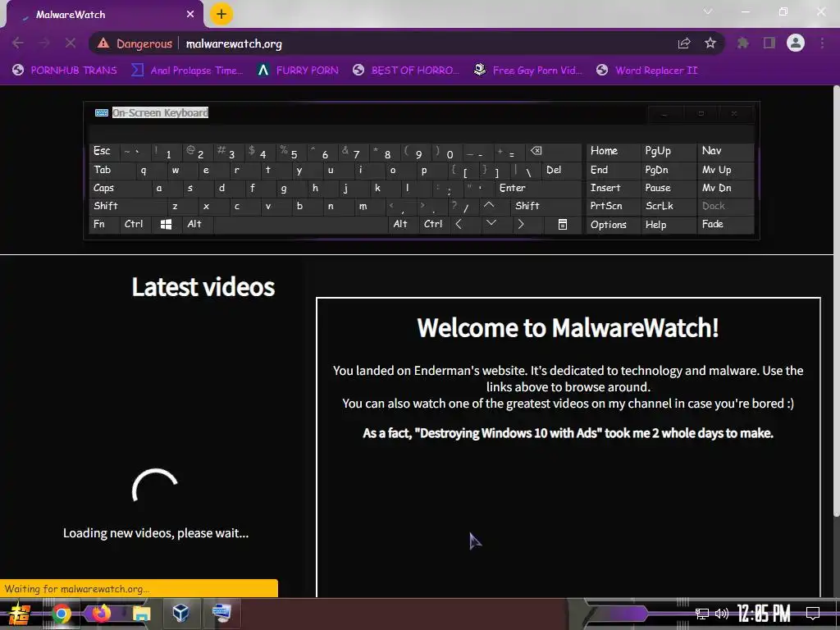Open the Start menu button

tap(19, 614)
